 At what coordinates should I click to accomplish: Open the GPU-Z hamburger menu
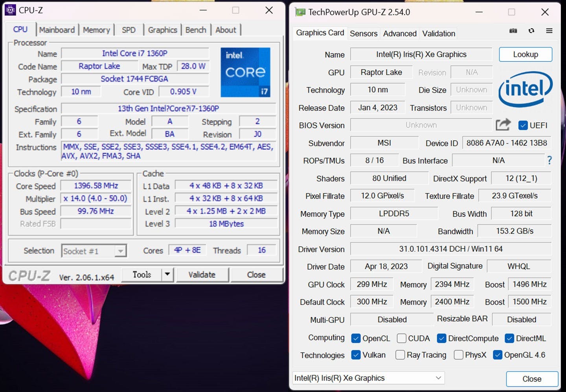pyautogui.click(x=549, y=31)
